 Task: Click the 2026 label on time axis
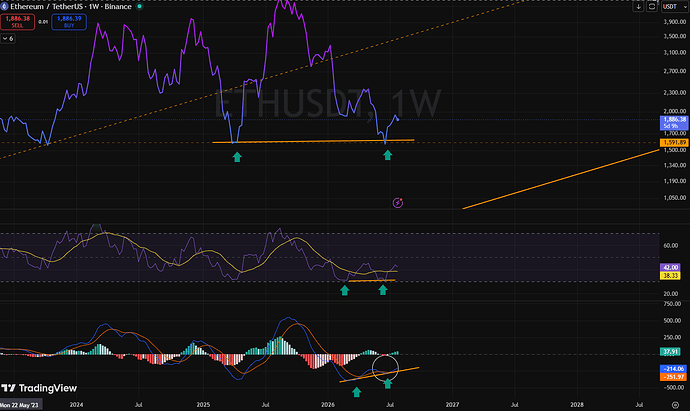328,404
